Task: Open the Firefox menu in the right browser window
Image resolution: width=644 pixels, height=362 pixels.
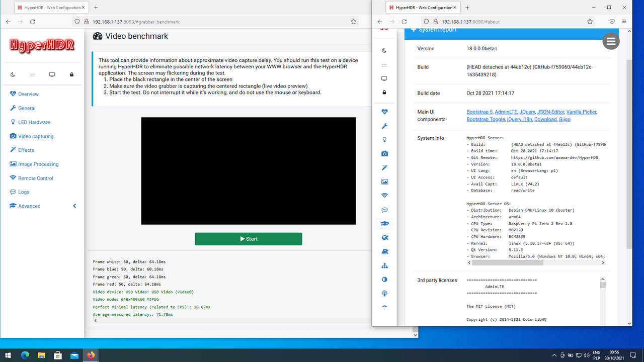Action: (624, 22)
